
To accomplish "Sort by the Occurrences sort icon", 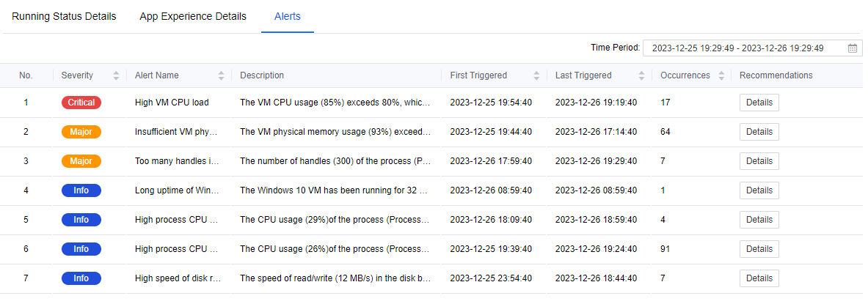I will [x=722, y=75].
